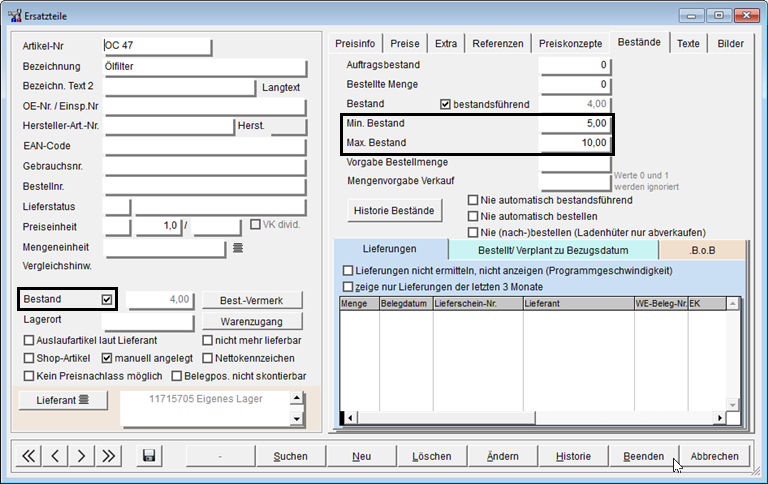
Task: Select 11715705 Eigenes Lager supplier entry
Action: (x=206, y=399)
